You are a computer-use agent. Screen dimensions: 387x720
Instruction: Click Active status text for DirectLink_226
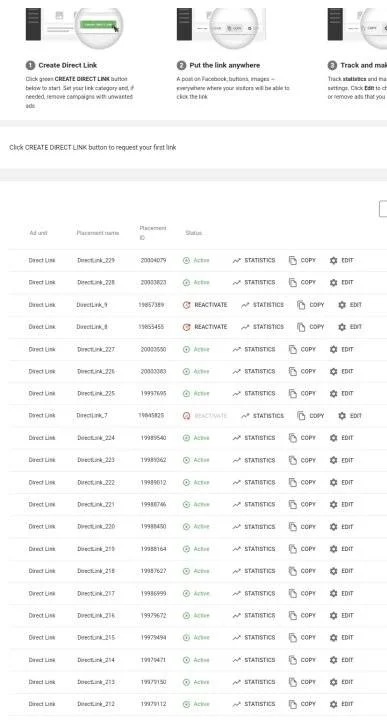pos(202,371)
